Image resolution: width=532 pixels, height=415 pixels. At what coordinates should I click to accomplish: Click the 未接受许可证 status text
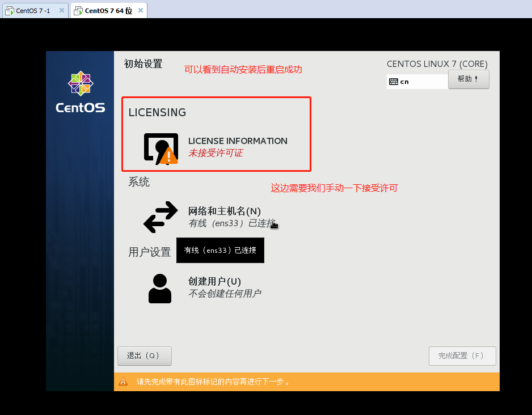216,153
